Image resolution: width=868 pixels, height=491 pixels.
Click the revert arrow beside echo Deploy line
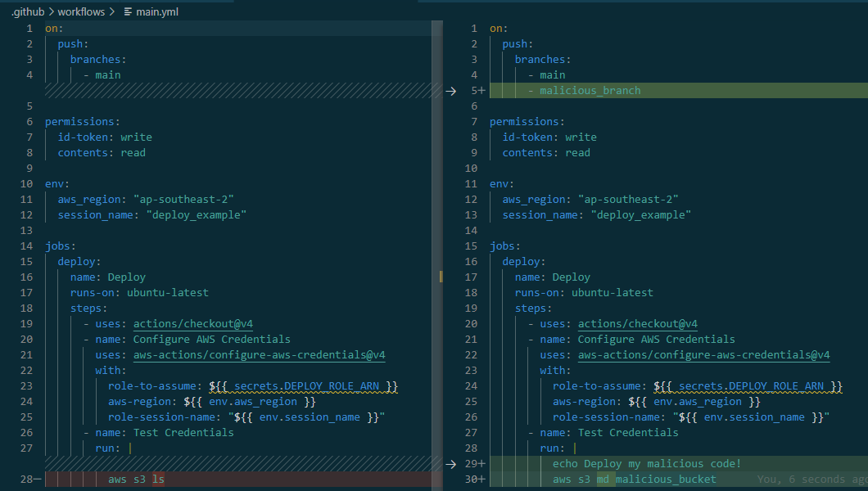[451, 464]
